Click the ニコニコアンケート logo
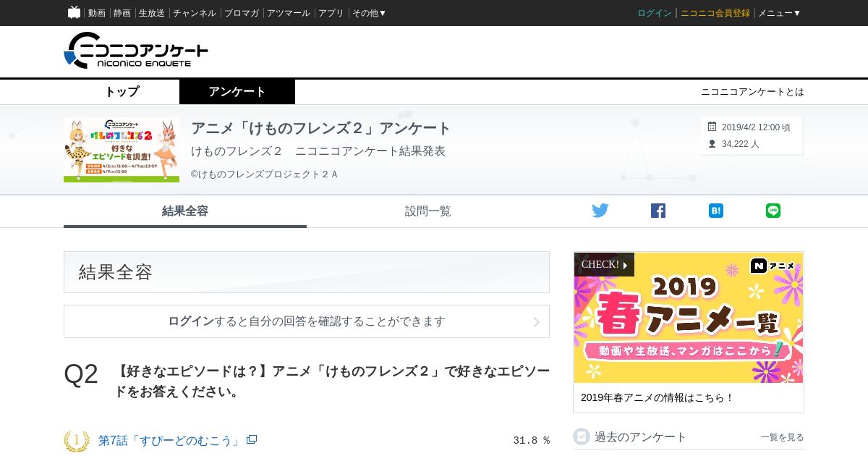This screenshot has width=868, height=456. pyautogui.click(x=136, y=51)
